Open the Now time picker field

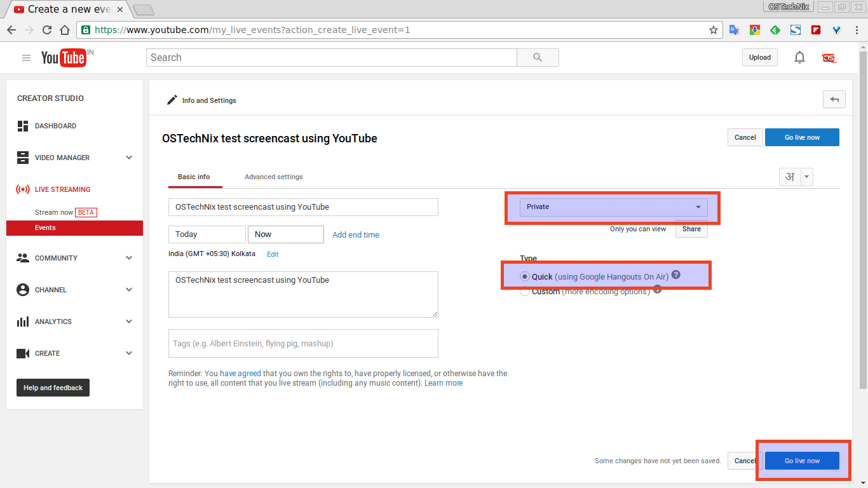286,234
